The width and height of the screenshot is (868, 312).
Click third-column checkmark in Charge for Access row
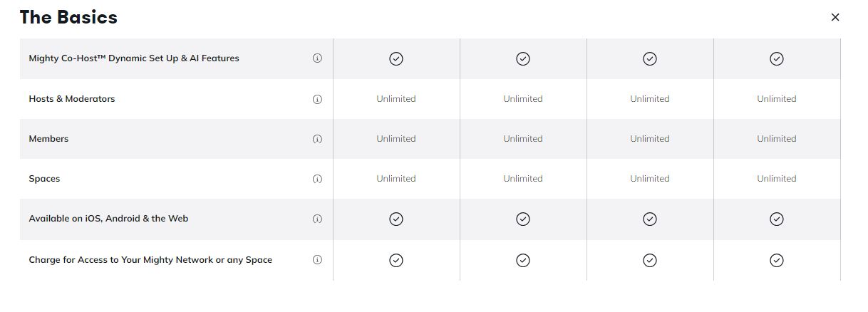pyautogui.click(x=650, y=260)
